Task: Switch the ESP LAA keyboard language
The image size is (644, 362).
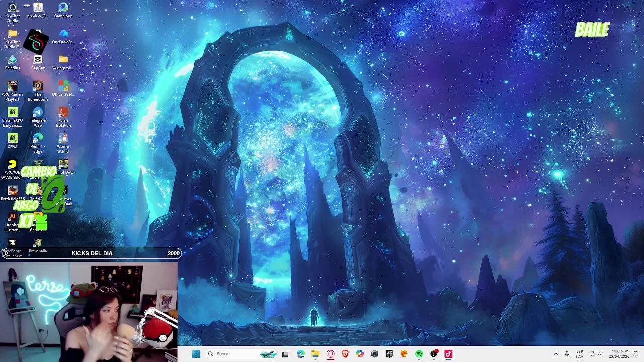Action: (580, 354)
